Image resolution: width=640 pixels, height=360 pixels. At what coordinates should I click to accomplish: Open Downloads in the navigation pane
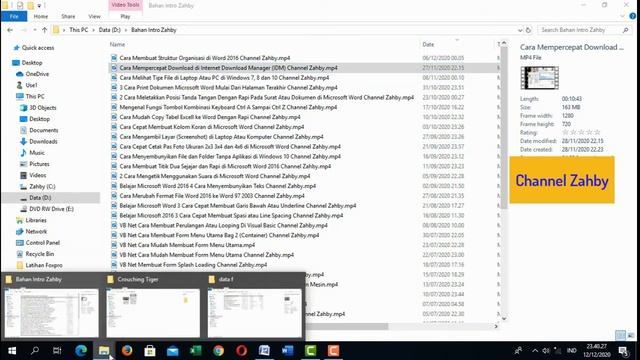43,141
